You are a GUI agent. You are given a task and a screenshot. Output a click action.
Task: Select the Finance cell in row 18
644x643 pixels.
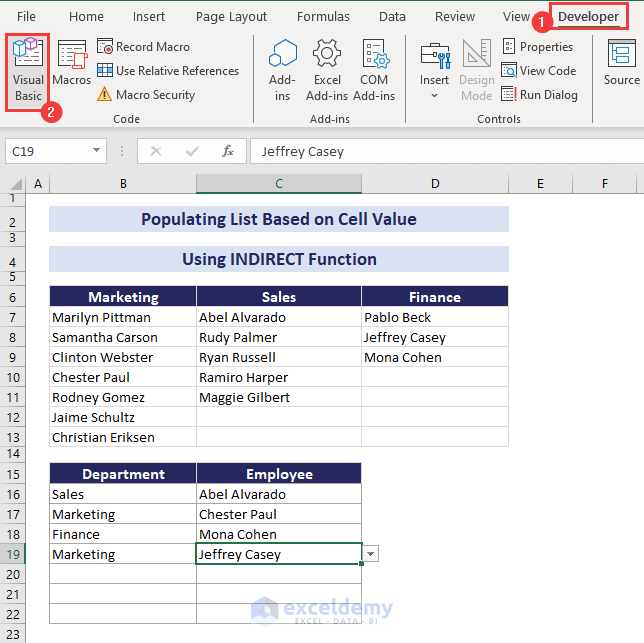[123, 534]
